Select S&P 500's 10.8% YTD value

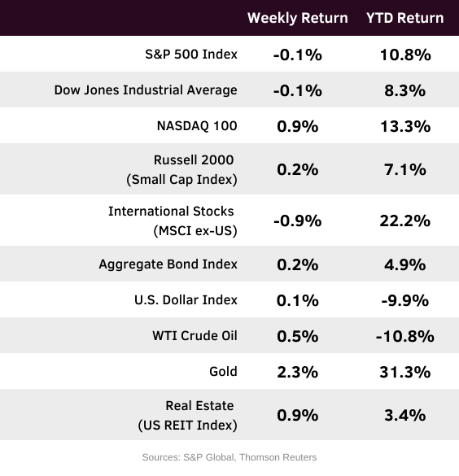(x=405, y=55)
